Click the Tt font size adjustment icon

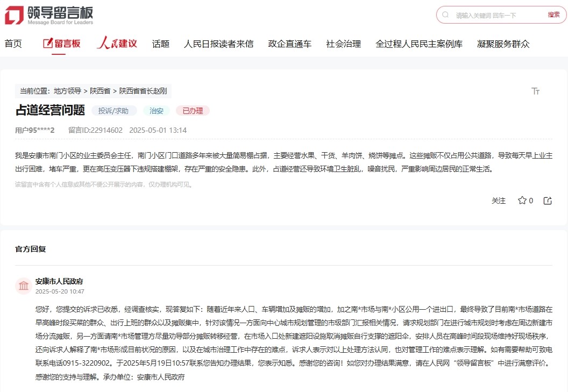[x=536, y=91]
